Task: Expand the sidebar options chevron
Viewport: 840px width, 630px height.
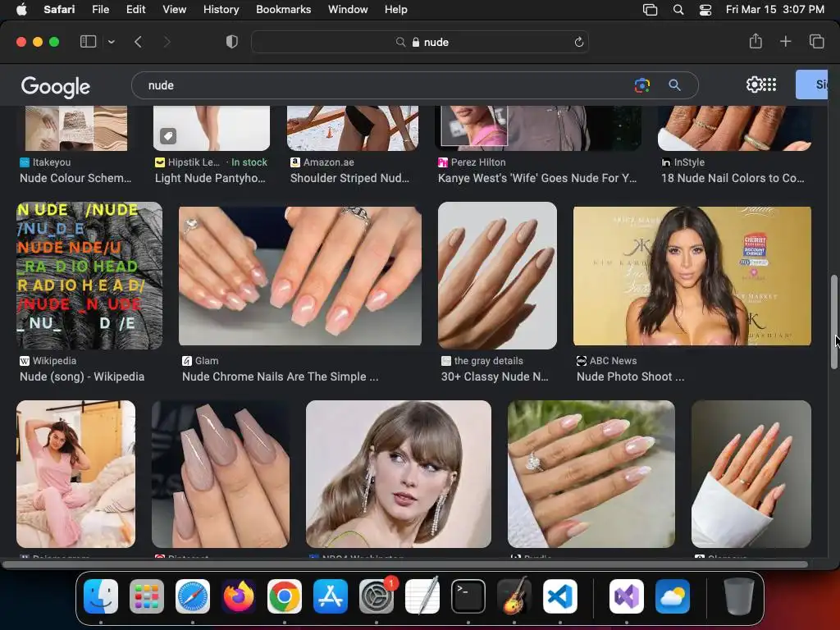Action: (112, 42)
